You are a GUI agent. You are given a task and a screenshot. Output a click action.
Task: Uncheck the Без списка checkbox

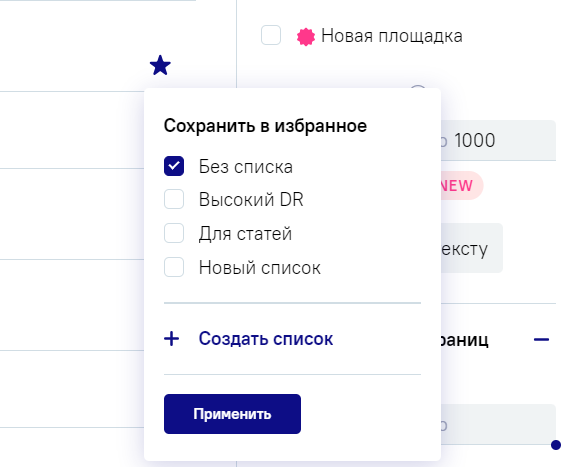pos(174,166)
